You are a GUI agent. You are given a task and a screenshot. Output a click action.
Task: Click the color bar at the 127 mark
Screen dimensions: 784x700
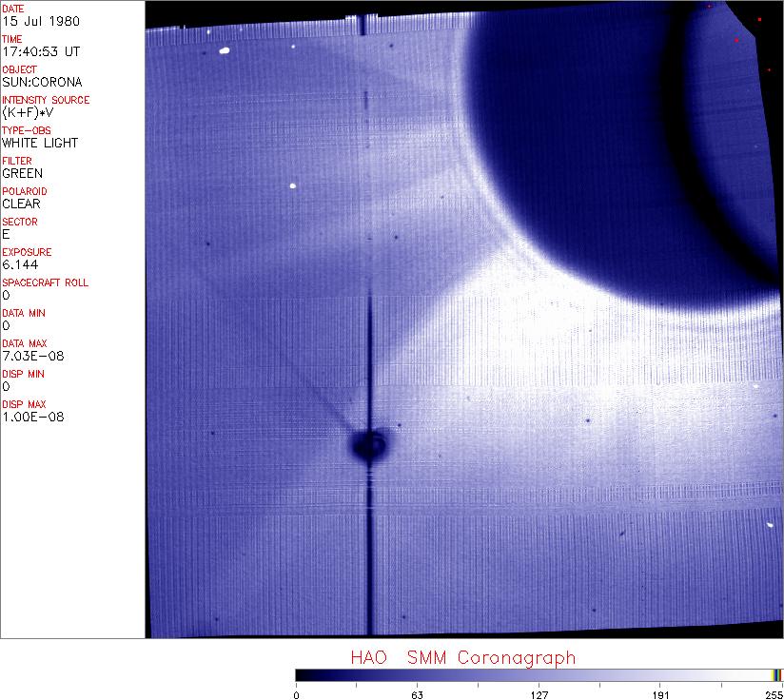coord(539,674)
